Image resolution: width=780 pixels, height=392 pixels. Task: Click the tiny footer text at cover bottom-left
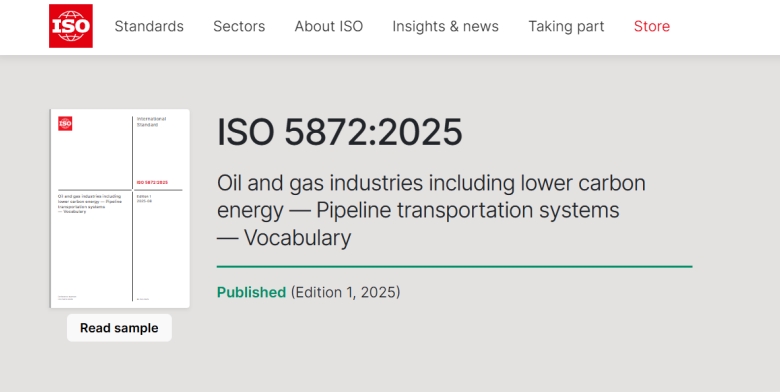coord(67,297)
